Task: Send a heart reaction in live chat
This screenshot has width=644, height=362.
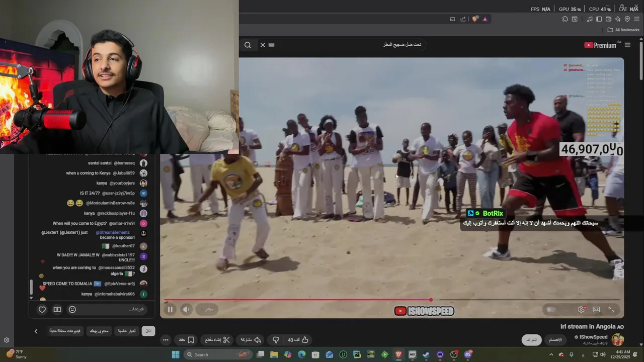Action: 42,310
